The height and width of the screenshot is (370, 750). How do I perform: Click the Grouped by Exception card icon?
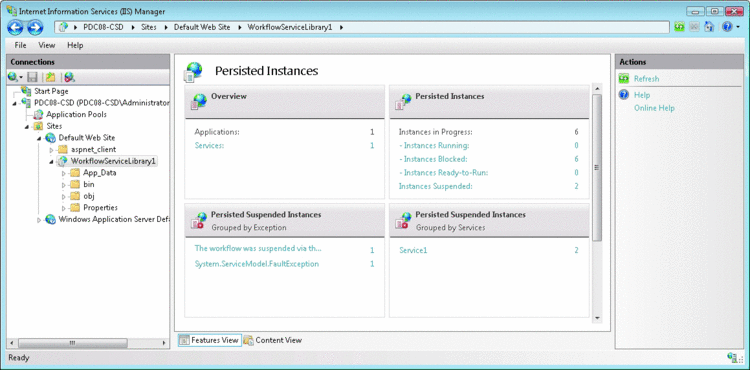(199, 220)
